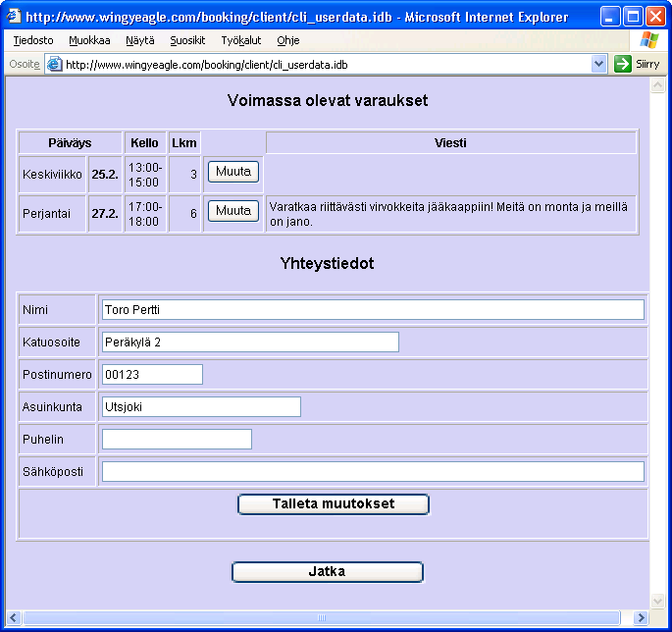Click the green Siirry go arrow icon
Image resolution: width=672 pixels, height=632 pixels.
click(x=623, y=64)
